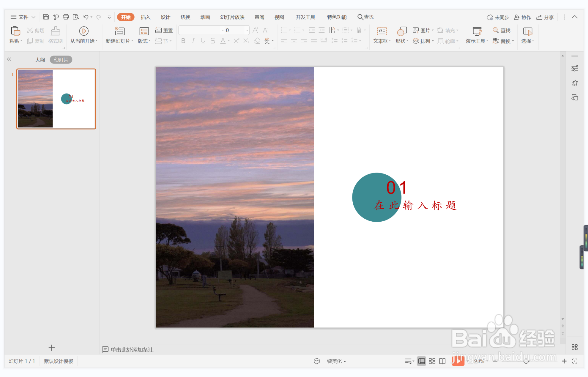Viewport: 588px width, 377px height.
Task: Adjust the zoom slider handle
Action: (526, 361)
